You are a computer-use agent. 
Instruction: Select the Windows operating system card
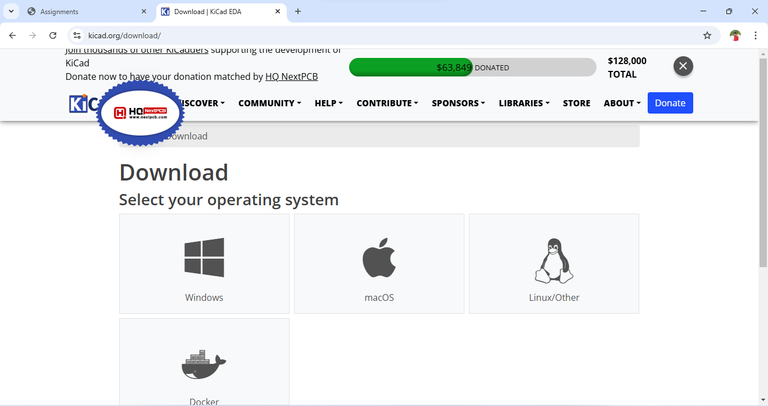204,263
